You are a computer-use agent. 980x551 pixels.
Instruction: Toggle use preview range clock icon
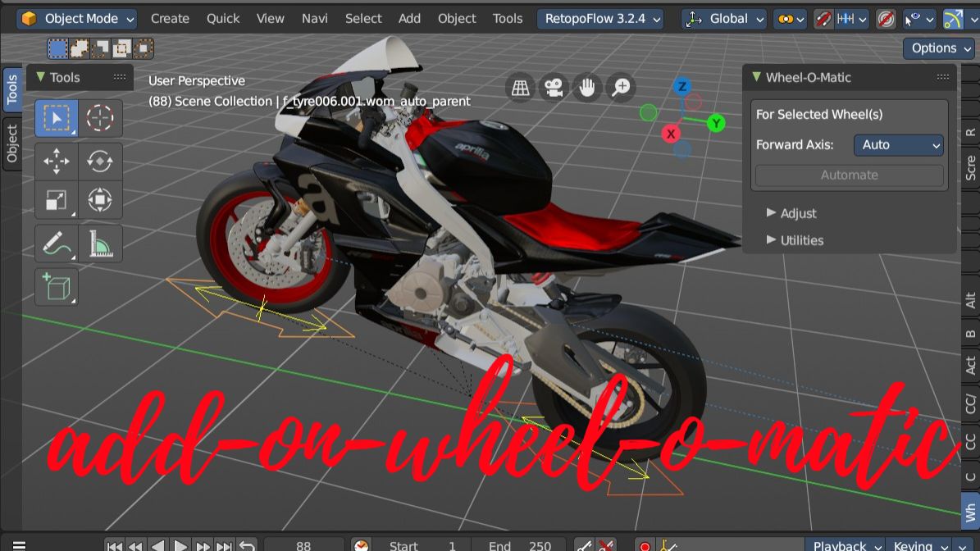pyautogui.click(x=361, y=546)
